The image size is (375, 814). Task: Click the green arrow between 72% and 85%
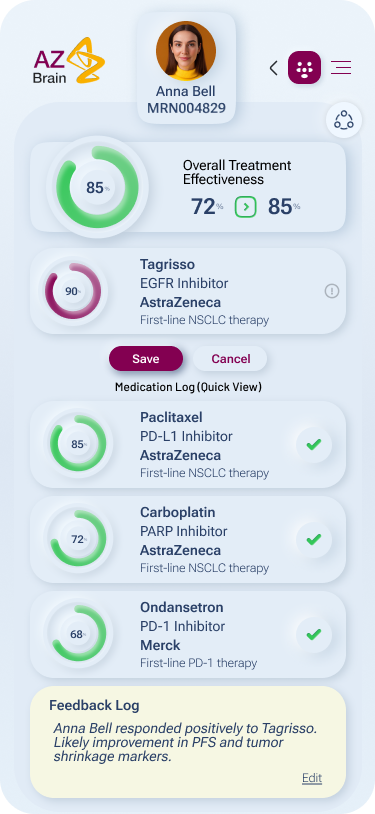click(246, 207)
